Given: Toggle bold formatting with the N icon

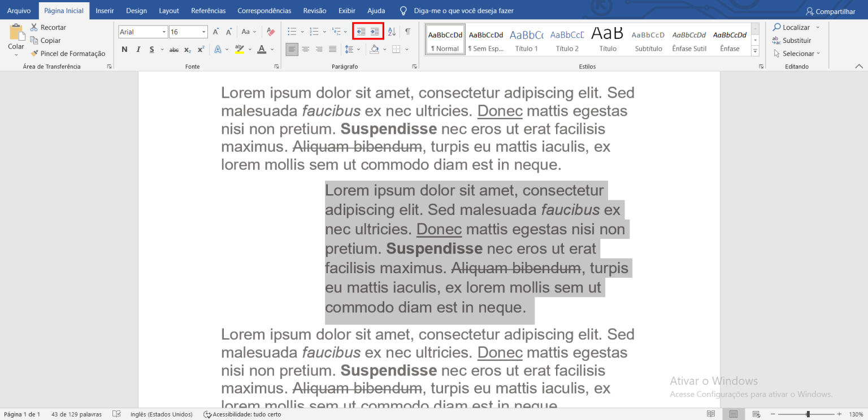Looking at the screenshot, I should point(124,50).
